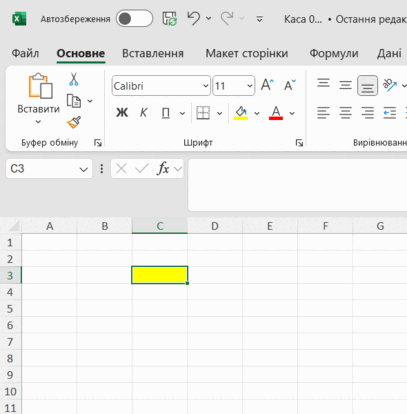Switch to the Основне tab

pyautogui.click(x=81, y=53)
